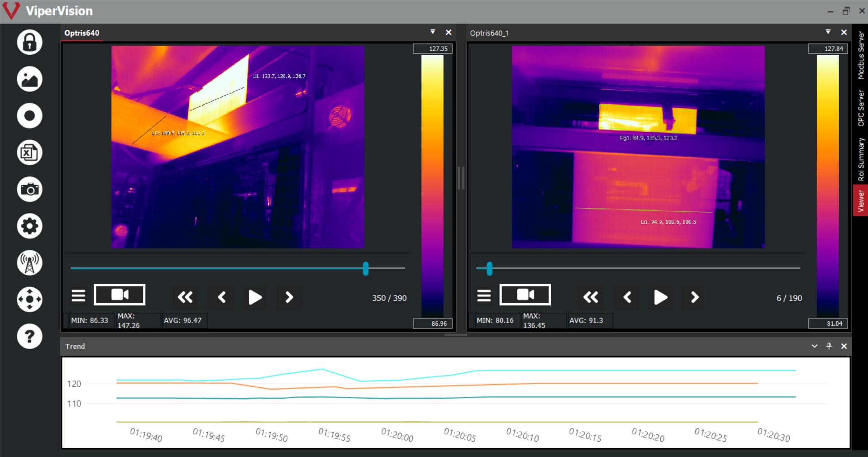Open help with the question mark icon

[30, 336]
